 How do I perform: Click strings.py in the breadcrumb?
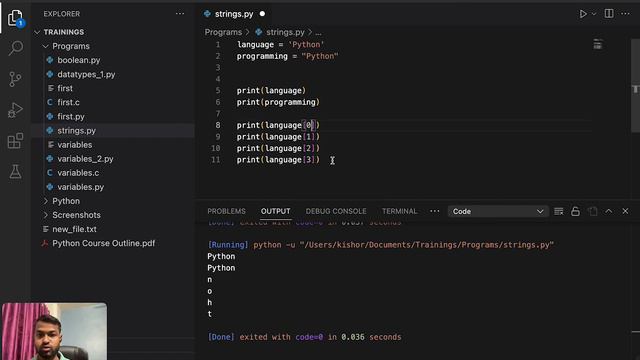point(285,32)
